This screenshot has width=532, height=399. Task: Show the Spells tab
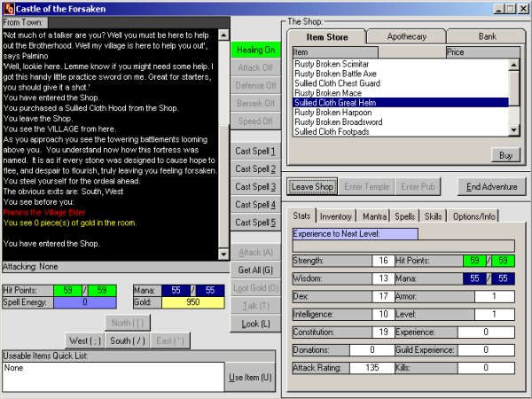click(x=404, y=216)
